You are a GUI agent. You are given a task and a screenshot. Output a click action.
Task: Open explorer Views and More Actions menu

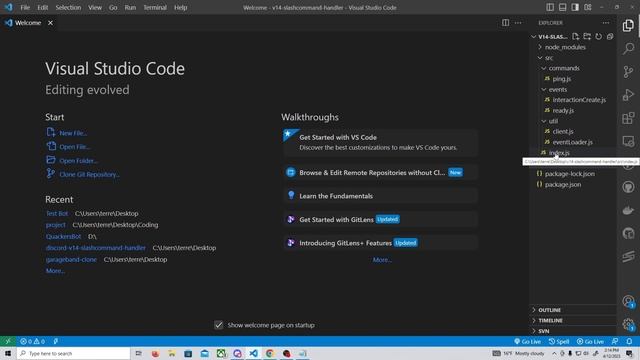tap(606, 23)
